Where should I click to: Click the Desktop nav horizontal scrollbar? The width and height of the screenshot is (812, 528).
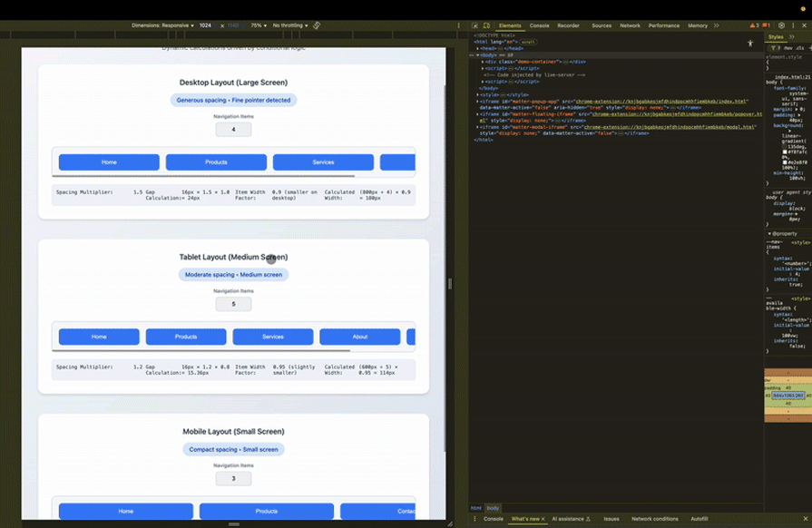[203, 176]
